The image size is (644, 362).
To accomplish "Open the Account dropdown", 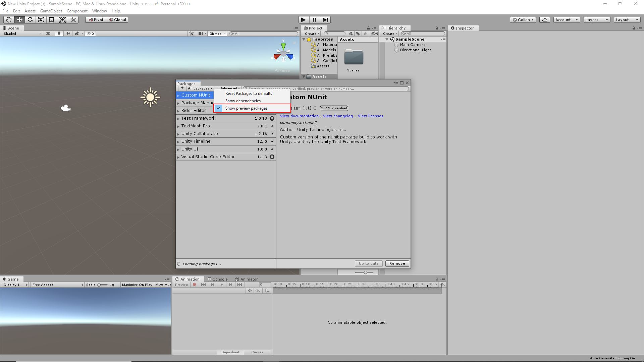I will [567, 20].
